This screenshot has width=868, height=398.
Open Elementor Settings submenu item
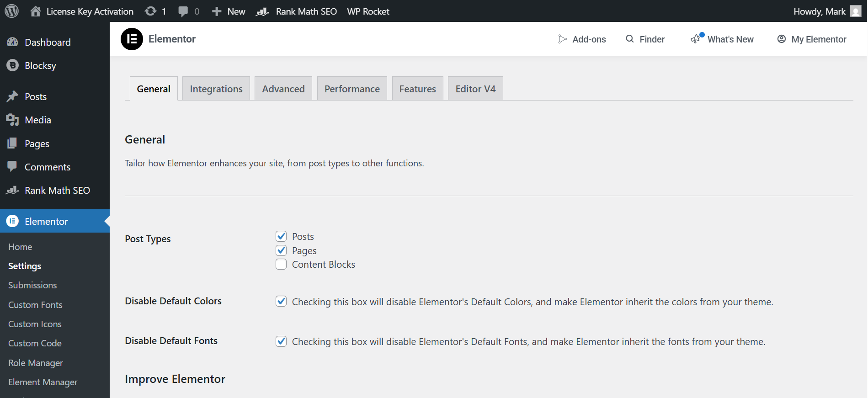(x=25, y=266)
